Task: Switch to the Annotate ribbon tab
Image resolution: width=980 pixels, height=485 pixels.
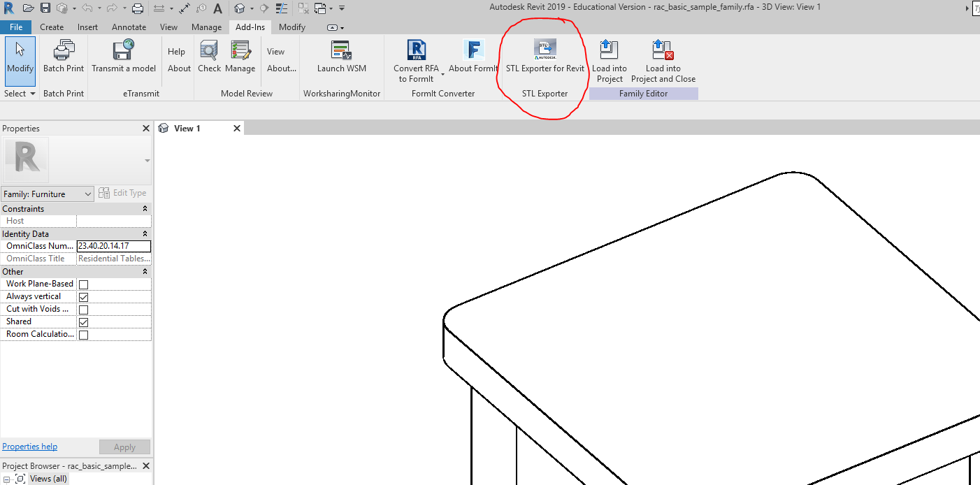Action: point(129,27)
